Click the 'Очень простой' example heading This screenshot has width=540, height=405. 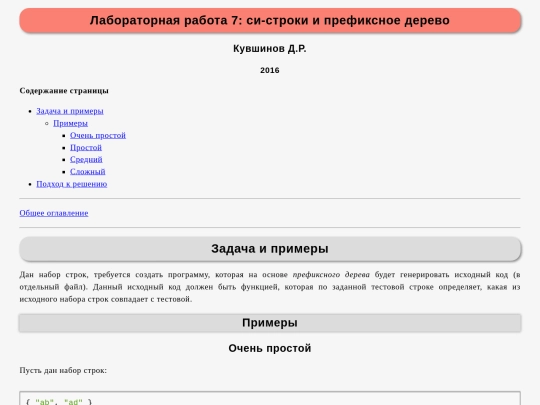270,348
